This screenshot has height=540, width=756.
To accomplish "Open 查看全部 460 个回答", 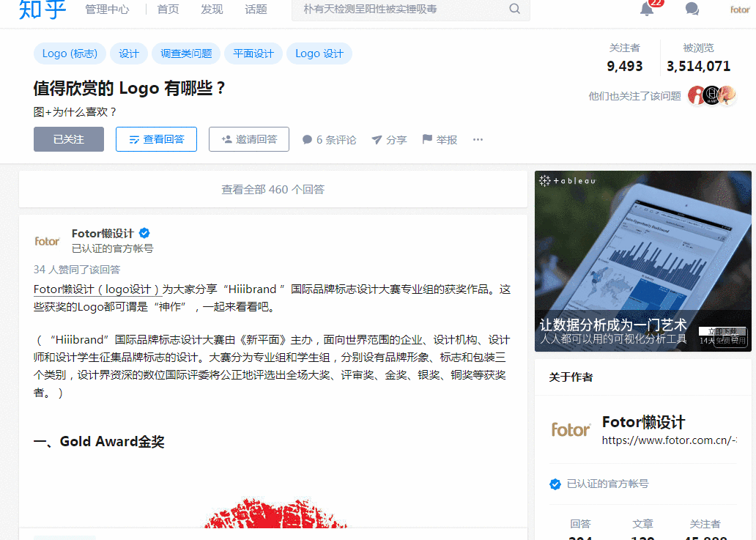I will [272, 188].
